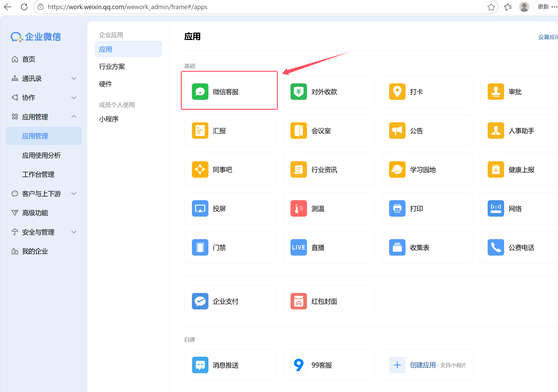Click the 微信客服 label text

click(x=226, y=92)
